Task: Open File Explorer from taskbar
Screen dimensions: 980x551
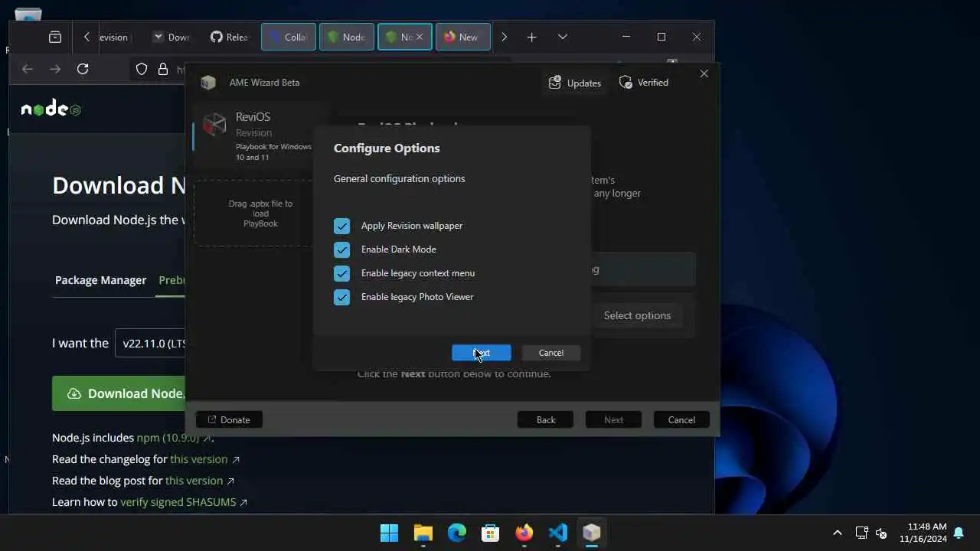Action: click(x=423, y=533)
